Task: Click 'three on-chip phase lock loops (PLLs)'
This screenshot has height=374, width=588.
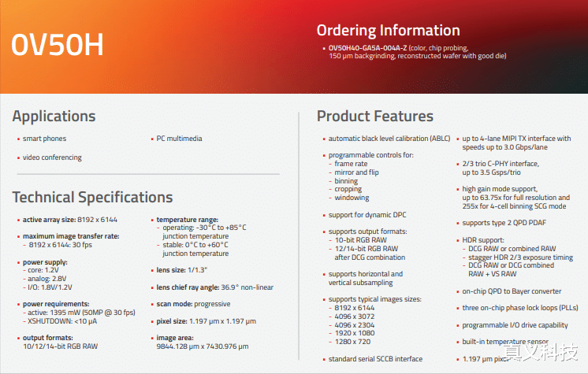Action: (520, 308)
